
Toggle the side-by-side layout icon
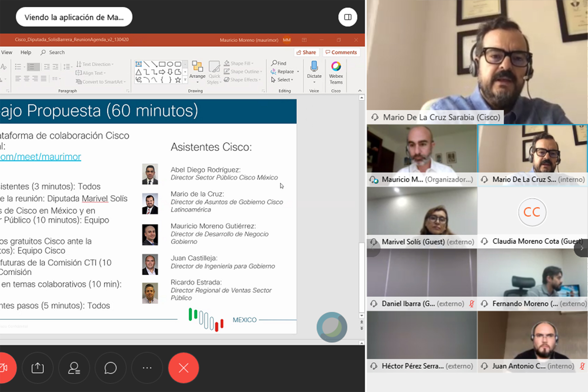(x=348, y=17)
